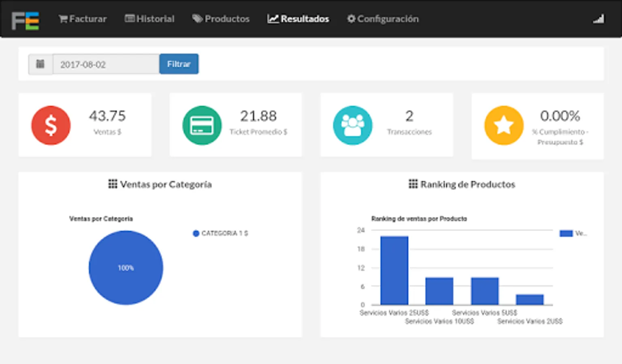
Task: Select the 0.00% compliance value
Action: tap(560, 116)
